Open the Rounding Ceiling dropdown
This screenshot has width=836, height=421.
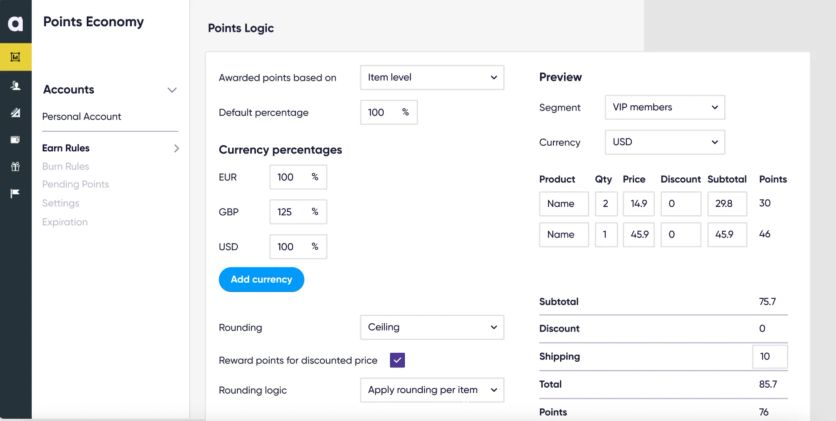(431, 327)
